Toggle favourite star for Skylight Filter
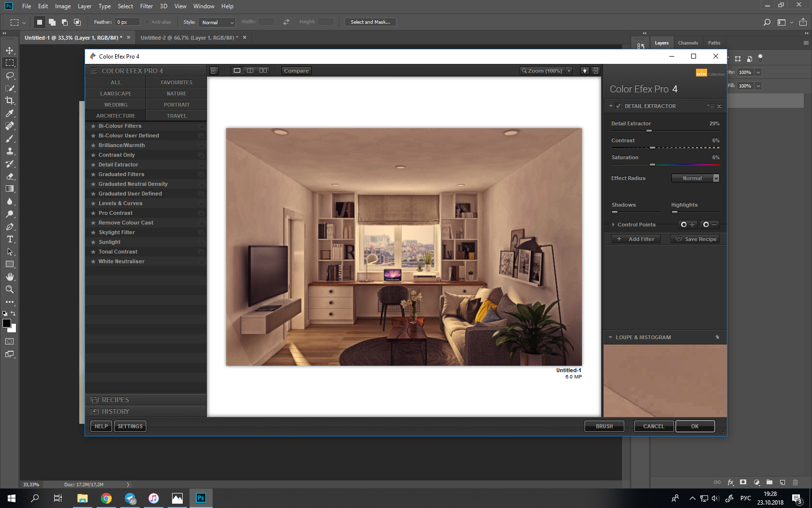This screenshot has height=508, width=812. (x=93, y=232)
